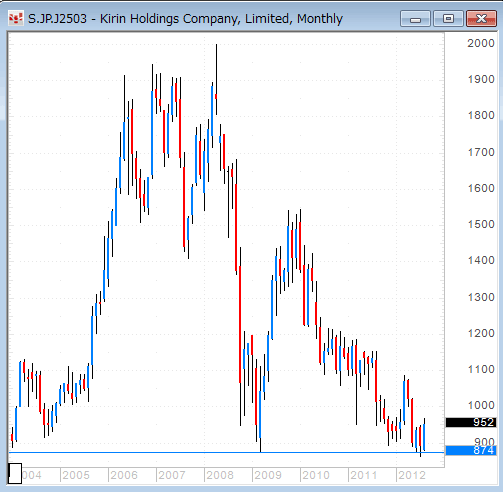Click the 1600 price scale label
Screen dimensions: 503x492
[x=481, y=188]
